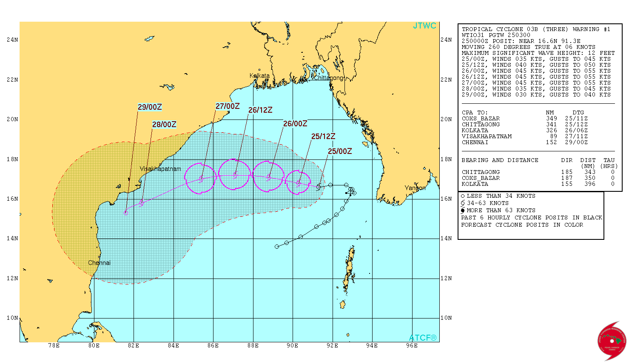This screenshot has width=629, height=364.
Task: Click the Kolkata city label on the map
Action: 259,76
